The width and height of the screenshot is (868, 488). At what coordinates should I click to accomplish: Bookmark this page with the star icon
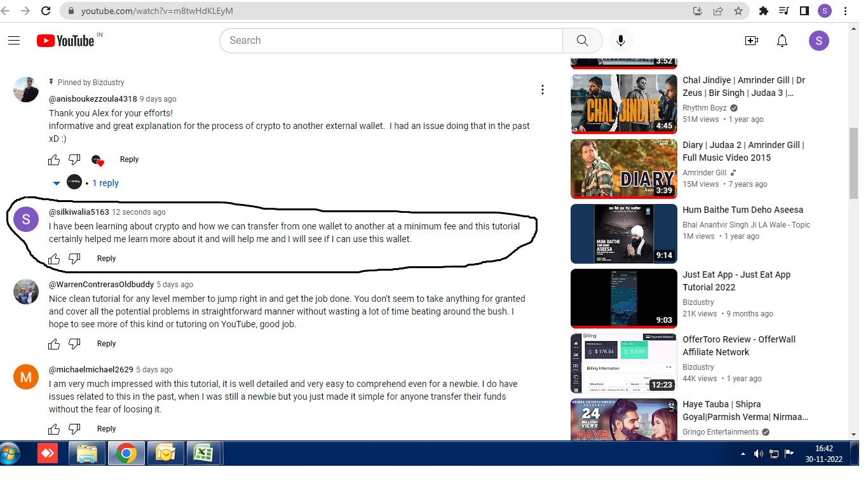tap(738, 11)
